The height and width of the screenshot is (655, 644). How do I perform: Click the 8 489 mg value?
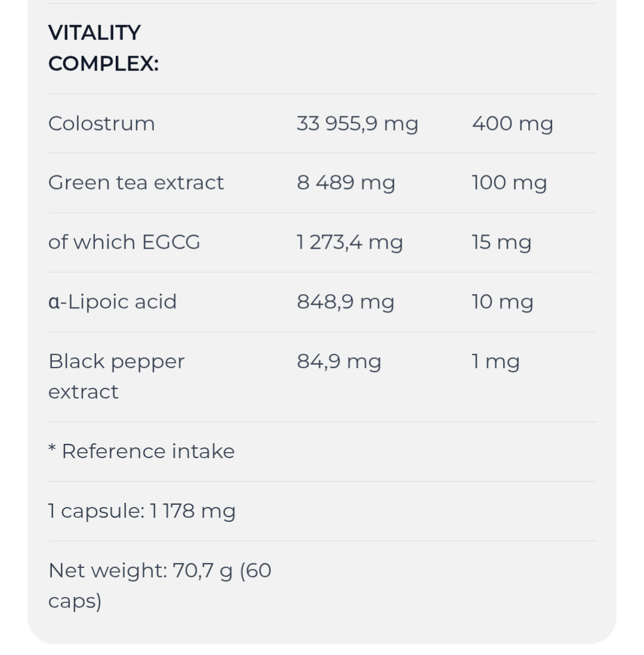pos(346,183)
